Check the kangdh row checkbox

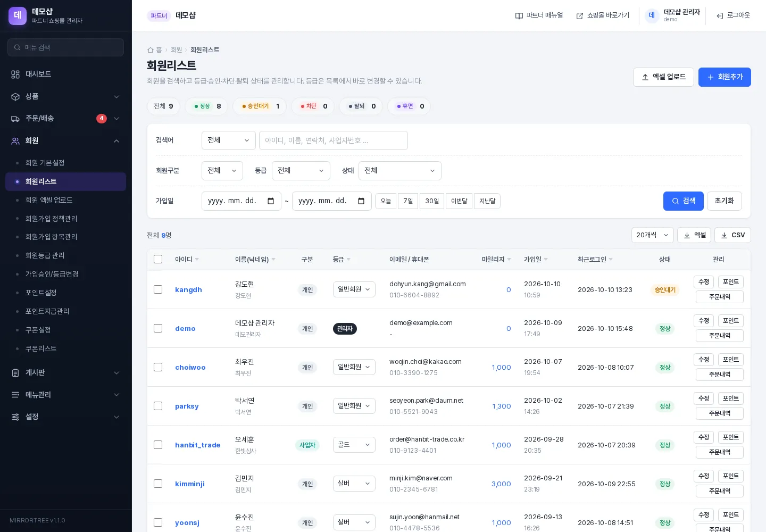[158, 289]
